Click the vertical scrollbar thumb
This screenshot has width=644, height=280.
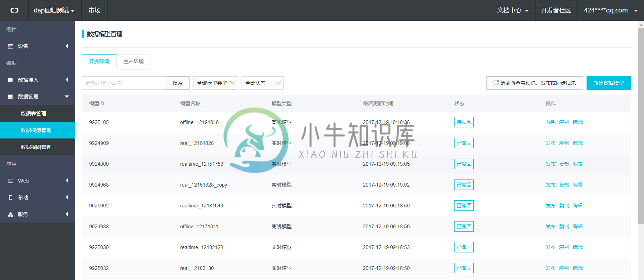[641, 126]
